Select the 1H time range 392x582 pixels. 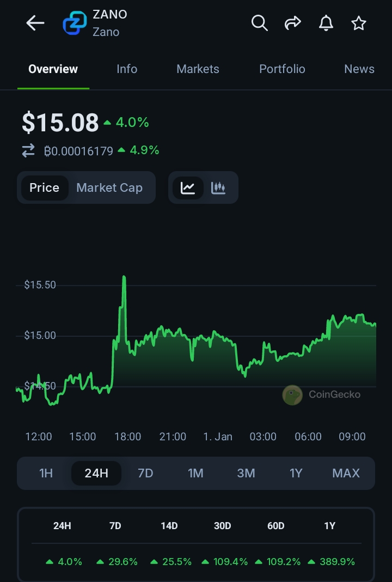(46, 473)
